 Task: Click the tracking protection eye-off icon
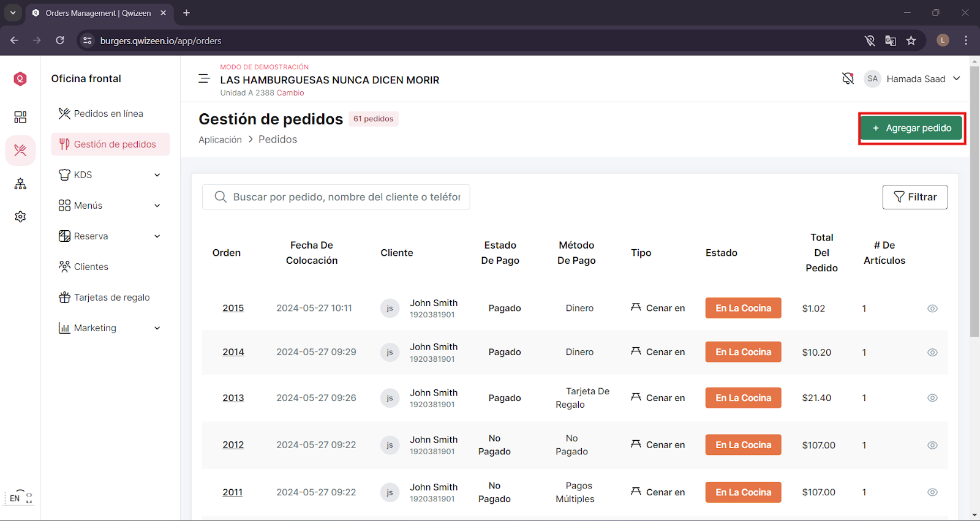tap(870, 40)
